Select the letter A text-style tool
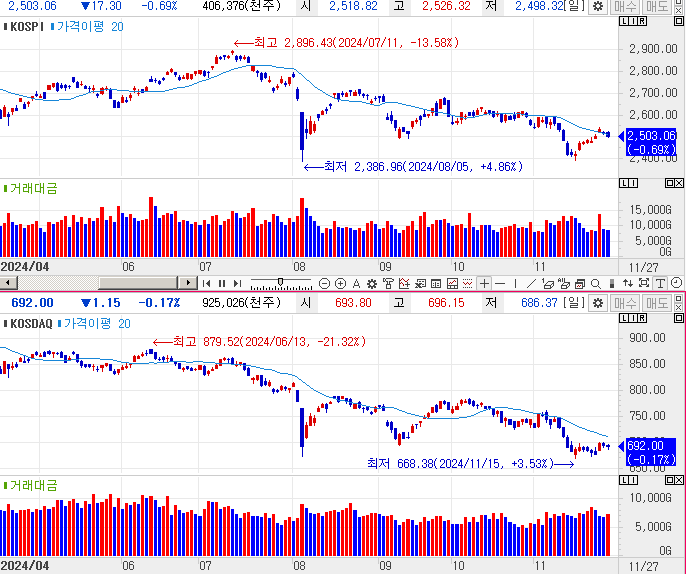Viewport: 686px width, 574px height. pos(356,284)
